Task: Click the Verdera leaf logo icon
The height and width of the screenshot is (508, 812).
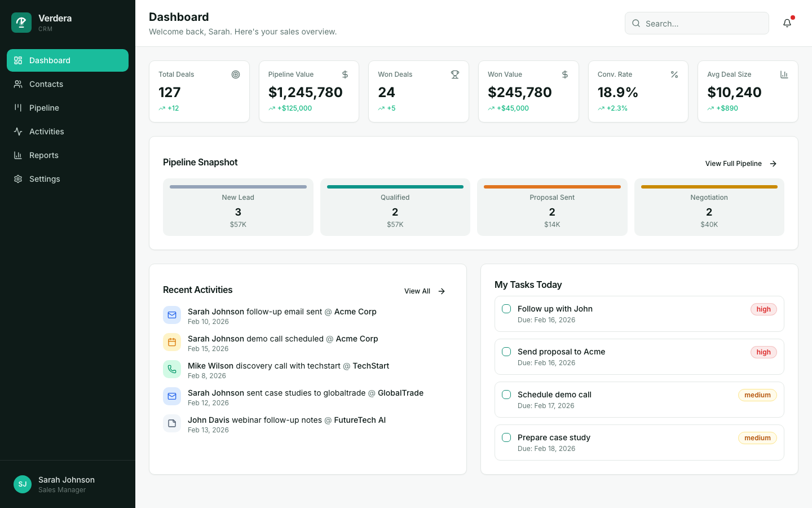Action: [21, 23]
